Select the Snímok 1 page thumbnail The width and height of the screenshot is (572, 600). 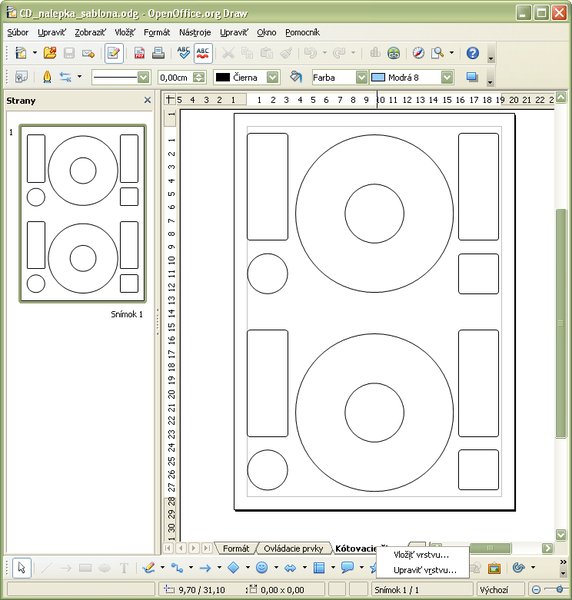pyautogui.click(x=83, y=214)
